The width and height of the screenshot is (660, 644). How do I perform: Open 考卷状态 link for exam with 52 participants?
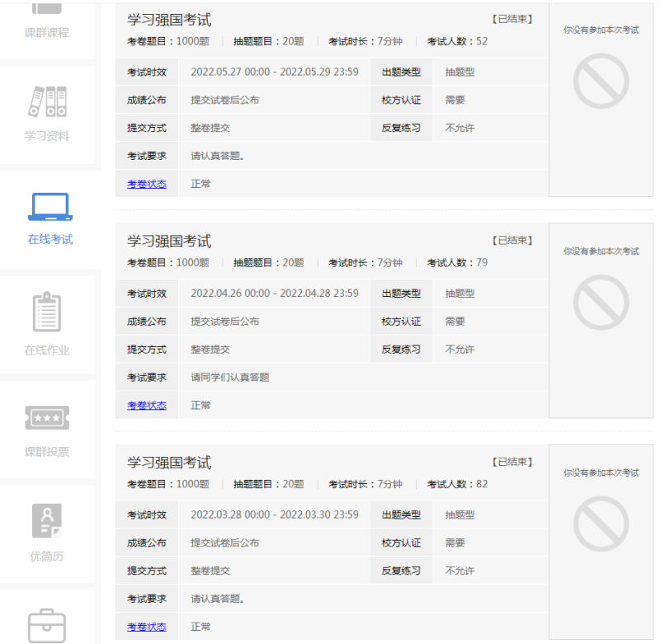coord(146,184)
